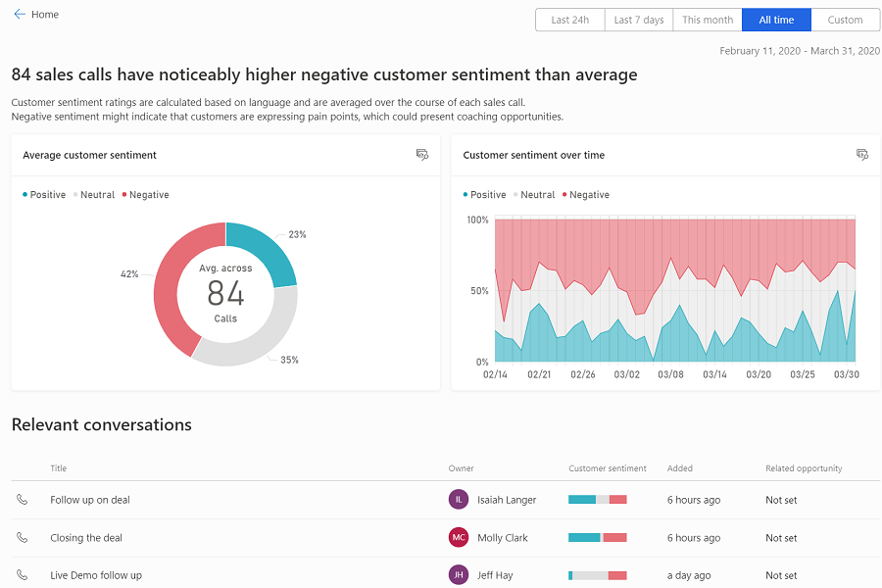Open Molly Clark's avatar badge
Screen dimensions: 882x588
coord(458,537)
